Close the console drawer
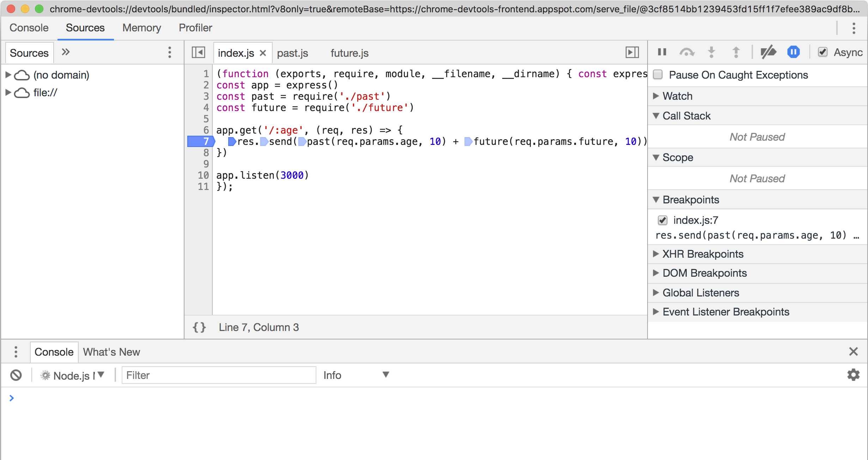Screen dimensions: 868x460 pyautogui.click(x=853, y=351)
